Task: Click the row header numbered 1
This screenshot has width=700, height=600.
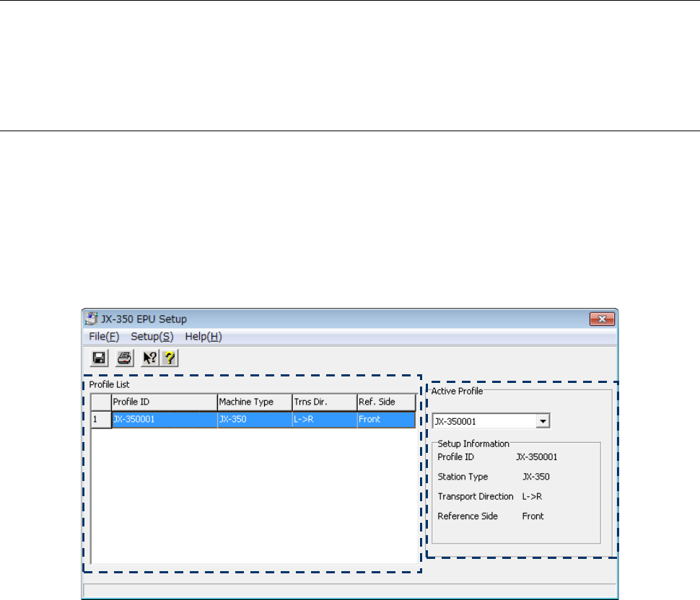Action: click(101, 419)
